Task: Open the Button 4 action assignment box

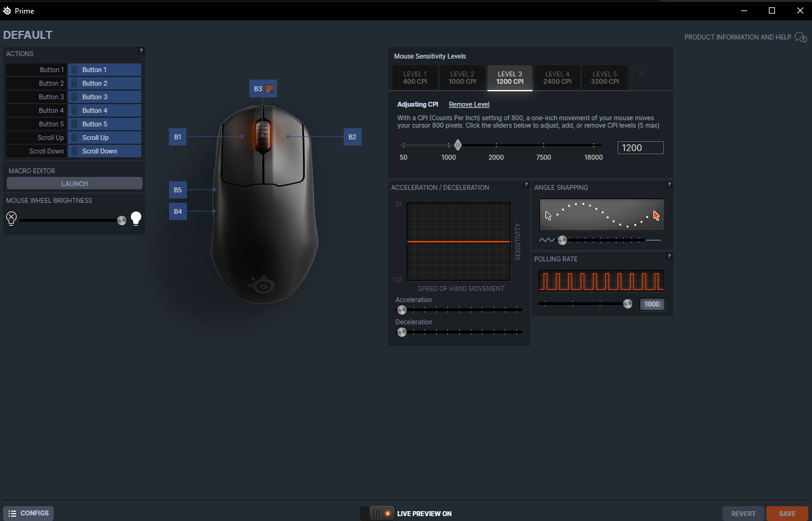Action: point(104,110)
